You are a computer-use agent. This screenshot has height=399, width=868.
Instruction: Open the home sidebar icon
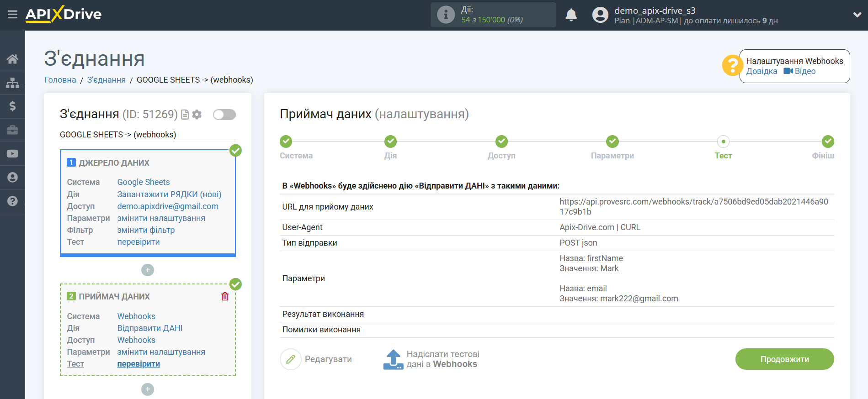[x=12, y=59]
